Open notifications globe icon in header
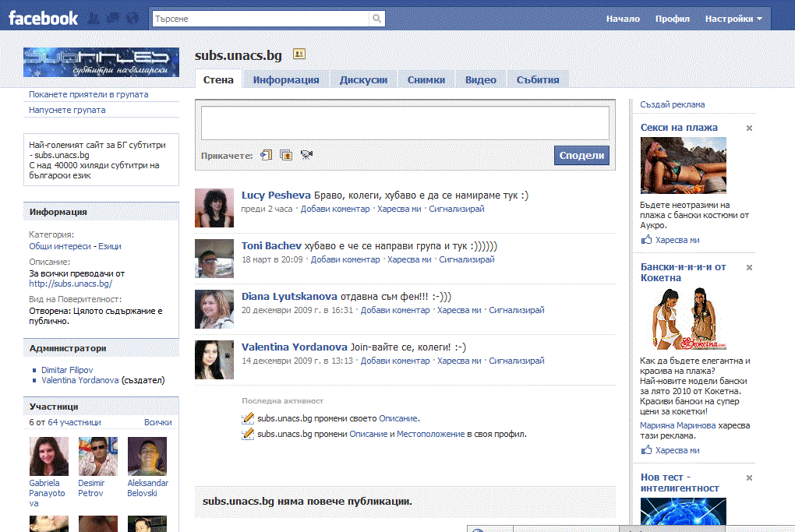Image resolution: width=795 pixels, height=532 pixels. [x=132, y=19]
